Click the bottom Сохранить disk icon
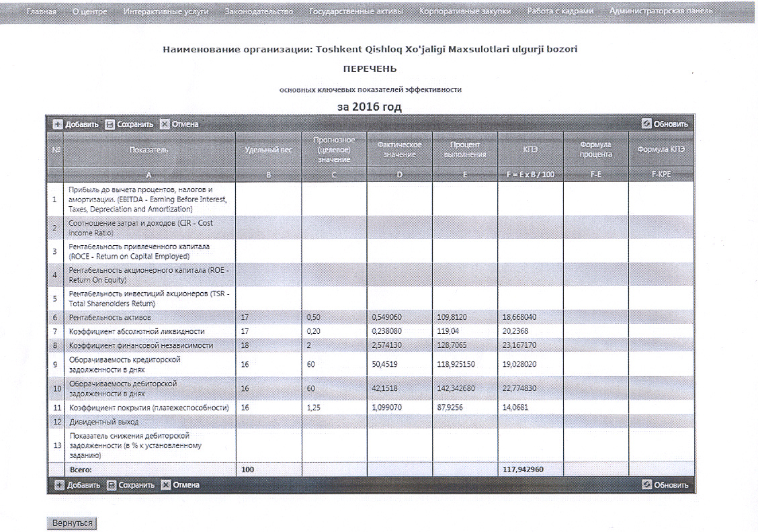 [x=112, y=485]
